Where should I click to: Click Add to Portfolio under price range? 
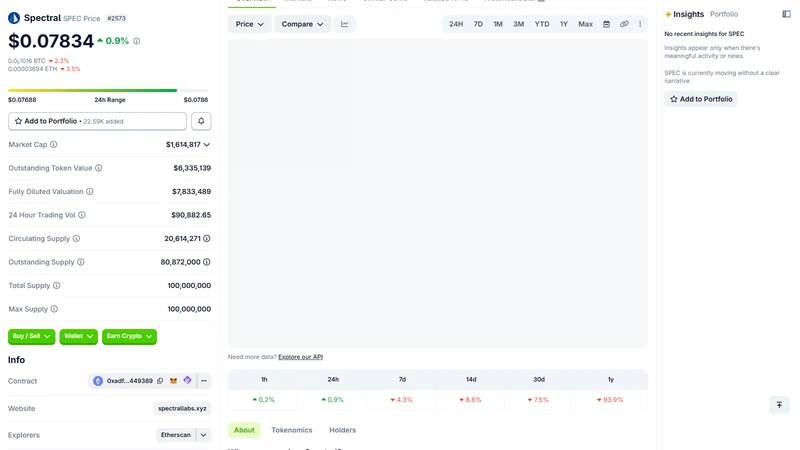point(97,121)
